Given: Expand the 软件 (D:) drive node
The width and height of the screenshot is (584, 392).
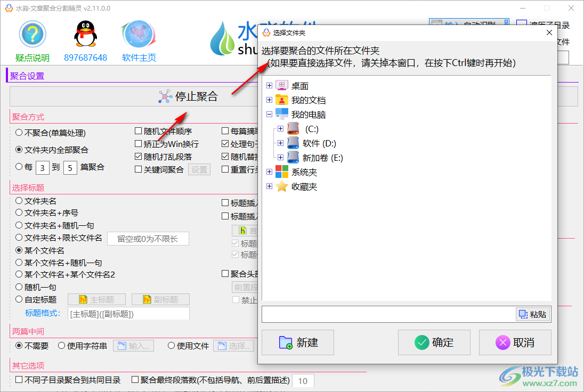Looking at the screenshot, I should point(280,143).
